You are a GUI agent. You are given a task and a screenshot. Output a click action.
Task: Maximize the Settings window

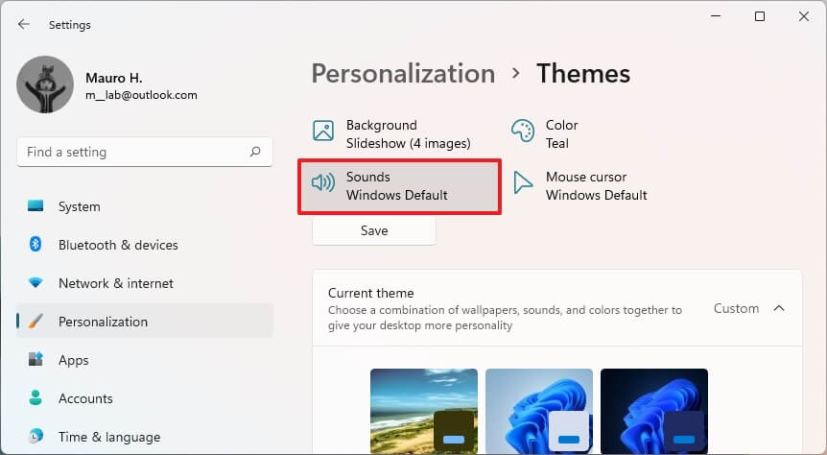(x=759, y=16)
